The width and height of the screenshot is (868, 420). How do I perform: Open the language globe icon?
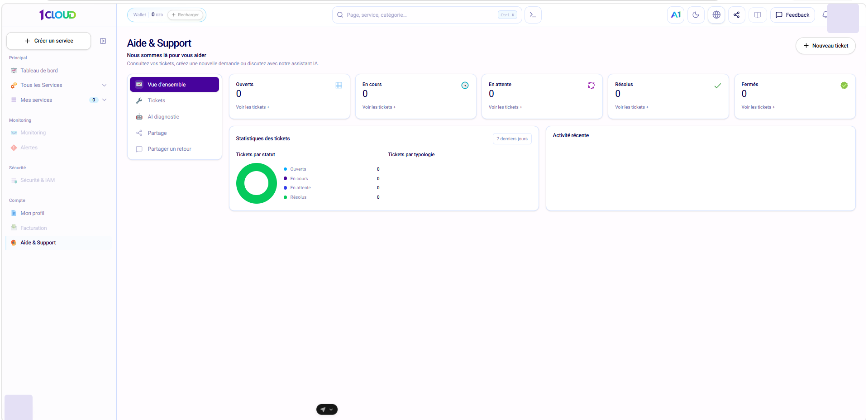716,15
